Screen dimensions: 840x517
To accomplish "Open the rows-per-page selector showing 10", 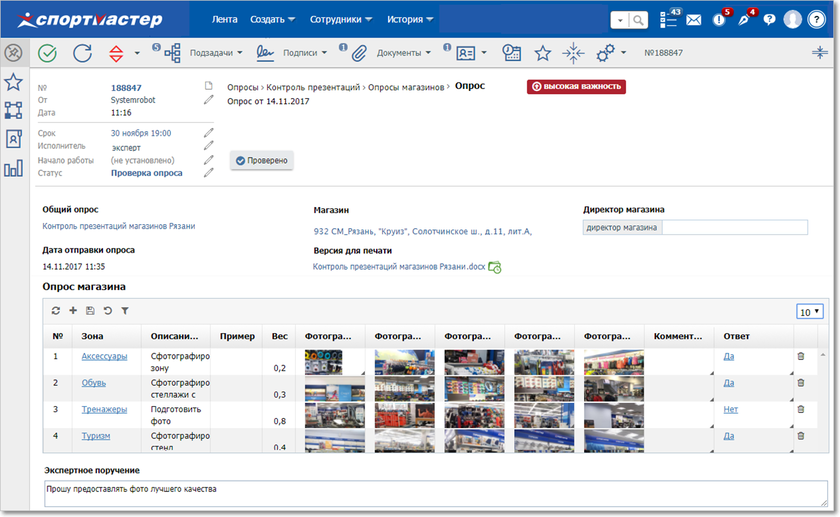I will point(810,312).
